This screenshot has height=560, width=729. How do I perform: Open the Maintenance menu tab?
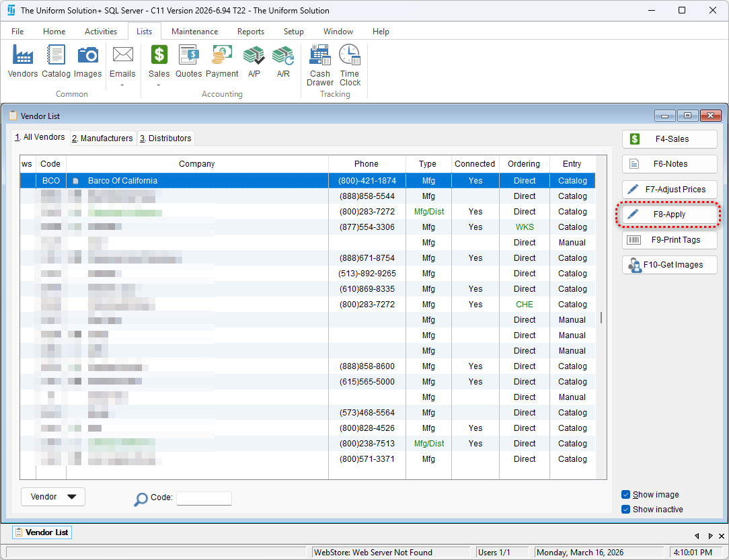point(194,32)
